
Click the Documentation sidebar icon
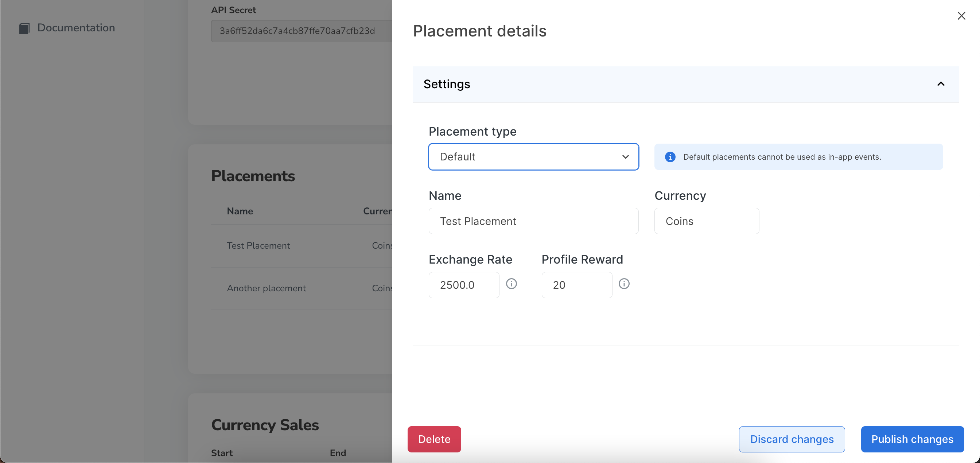(24, 27)
